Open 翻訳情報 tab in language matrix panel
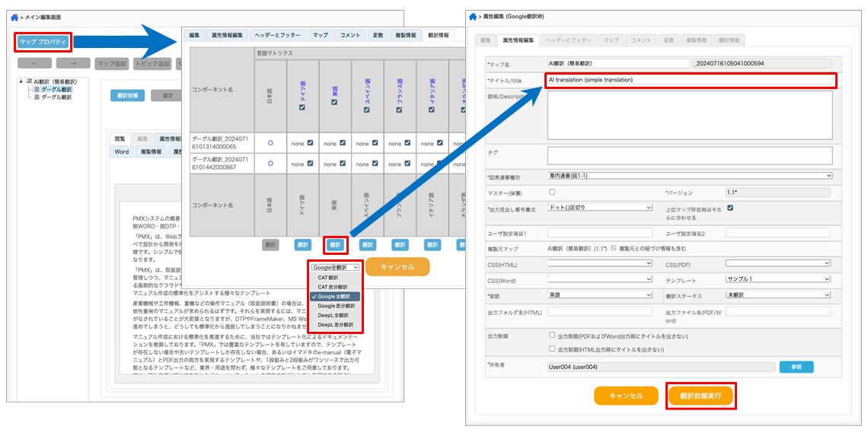The height and width of the screenshot is (439, 868). 438,36
